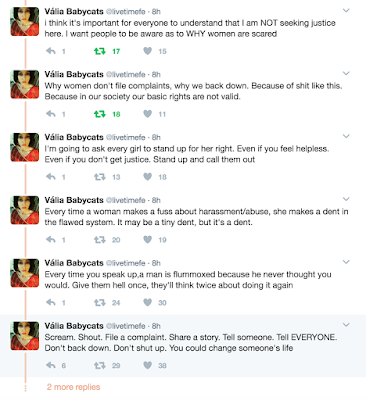Like the tweet showing 18 likes

tap(148, 177)
